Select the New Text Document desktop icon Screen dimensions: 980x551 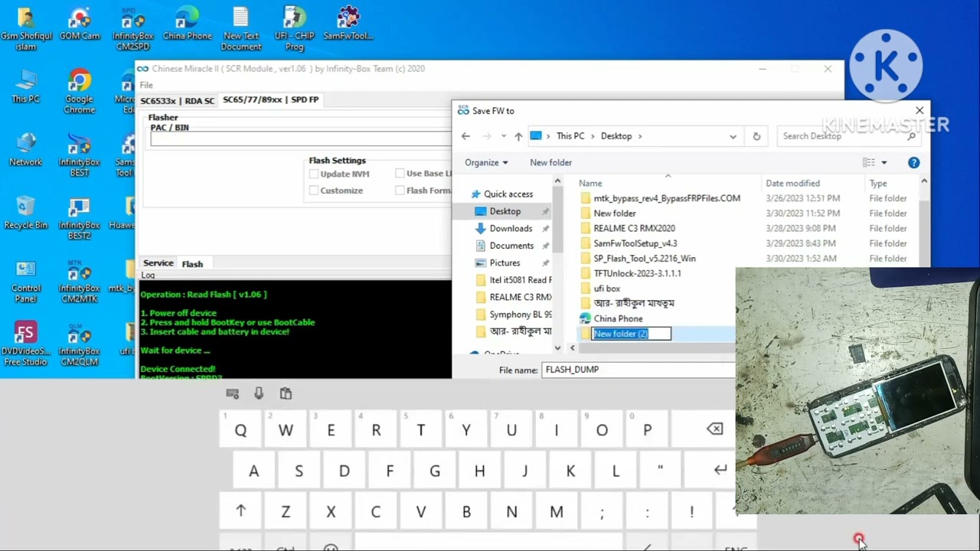tap(241, 29)
